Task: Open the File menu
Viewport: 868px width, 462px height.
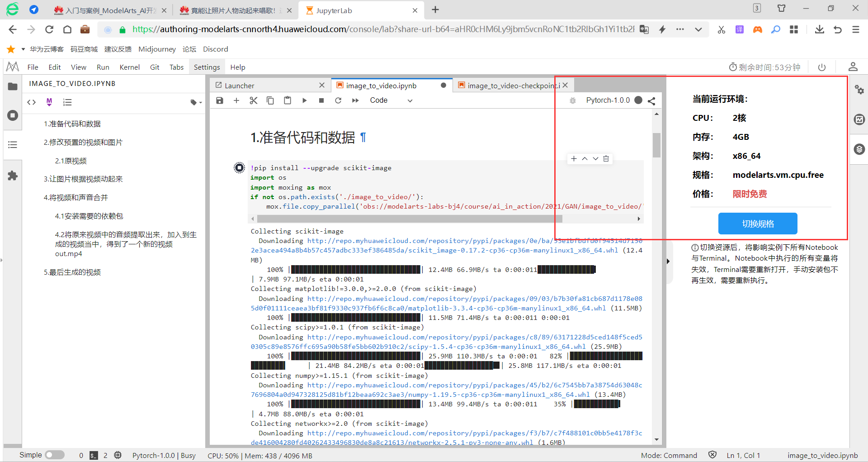Action: pos(33,67)
